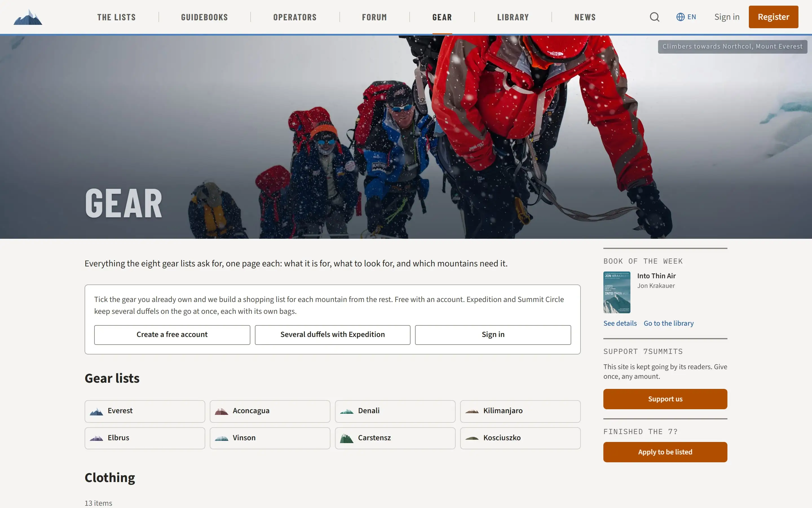Follow Go to the library link
Image resolution: width=812 pixels, height=508 pixels.
pyautogui.click(x=668, y=323)
